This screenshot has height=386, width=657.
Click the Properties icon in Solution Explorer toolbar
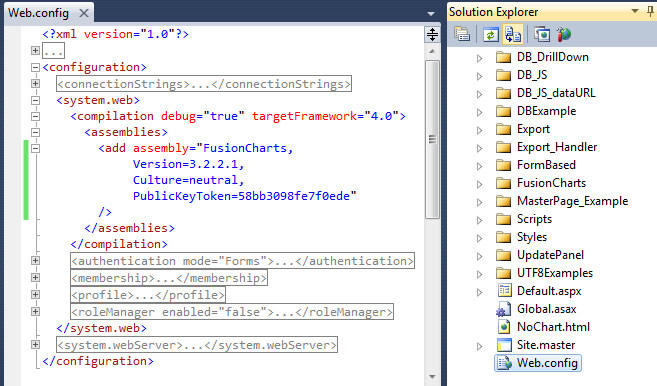point(462,34)
